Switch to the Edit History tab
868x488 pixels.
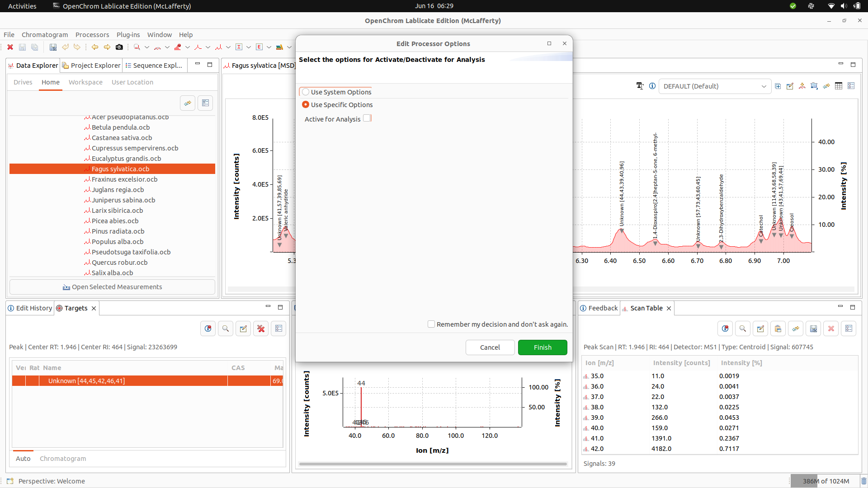click(x=30, y=308)
